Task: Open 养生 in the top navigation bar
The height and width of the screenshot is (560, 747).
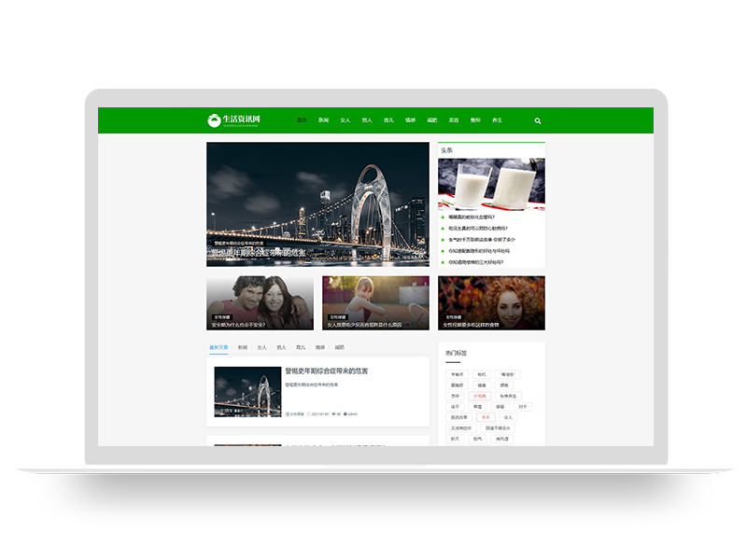Action: pos(498,120)
